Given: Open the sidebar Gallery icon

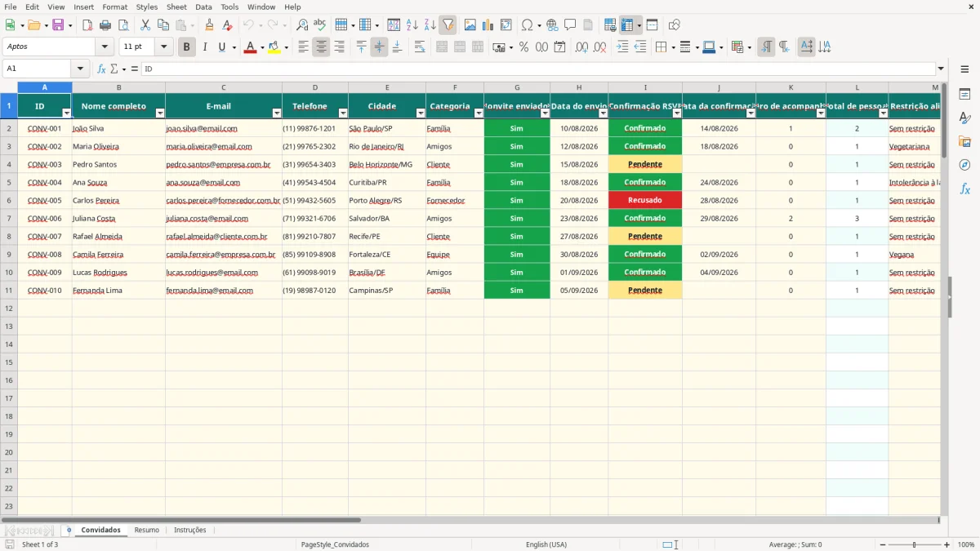Looking at the screenshot, I should click(965, 142).
